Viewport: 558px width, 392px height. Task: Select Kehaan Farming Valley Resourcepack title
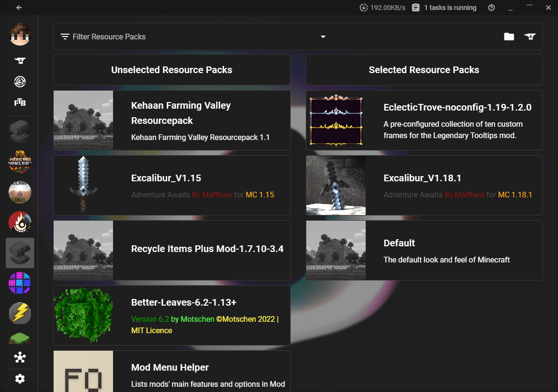181,113
